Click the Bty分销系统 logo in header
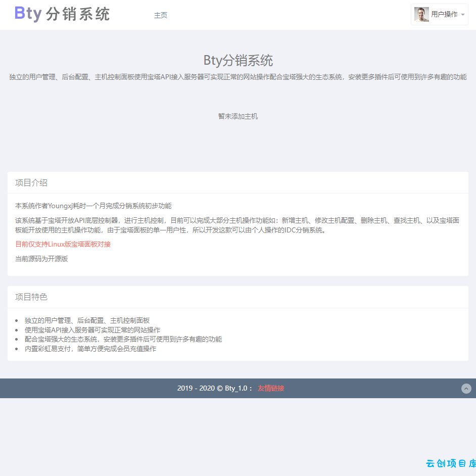Image resolution: width=476 pixels, height=476 pixels. point(62,14)
